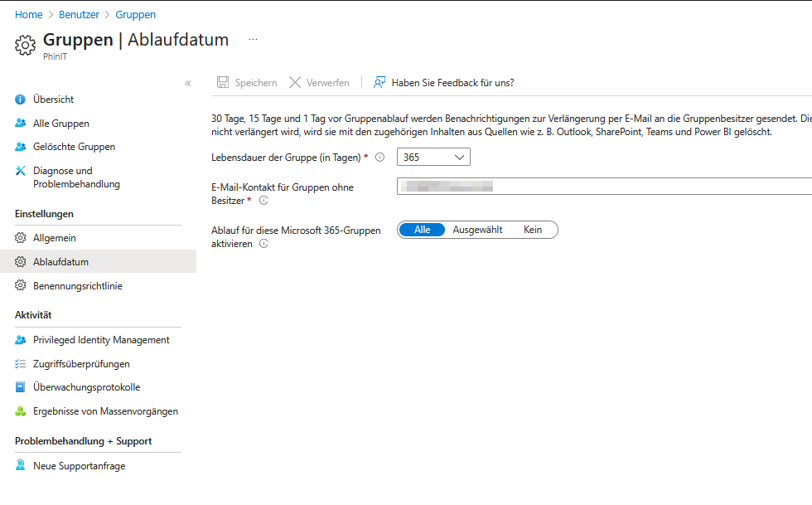Image resolution: width=812 pixels, height=505 pixels.
Task: Open the ellipsis menu next to Ablaufdatum title
Action: pos(253,38)
